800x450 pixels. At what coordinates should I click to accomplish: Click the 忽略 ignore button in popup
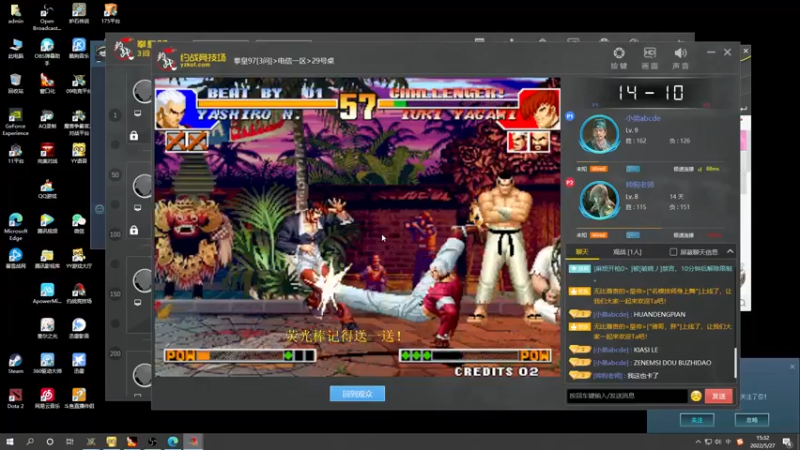pyautogui.click(x=752, y=420)
